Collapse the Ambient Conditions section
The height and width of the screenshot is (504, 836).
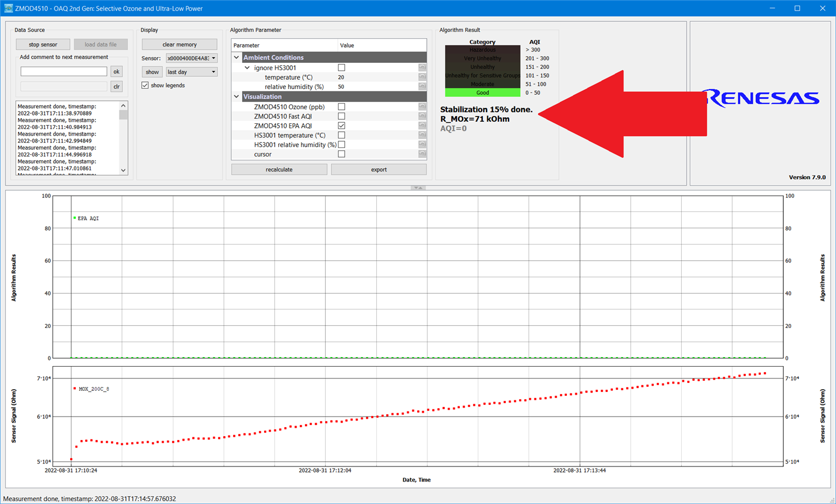coord(237,58)
